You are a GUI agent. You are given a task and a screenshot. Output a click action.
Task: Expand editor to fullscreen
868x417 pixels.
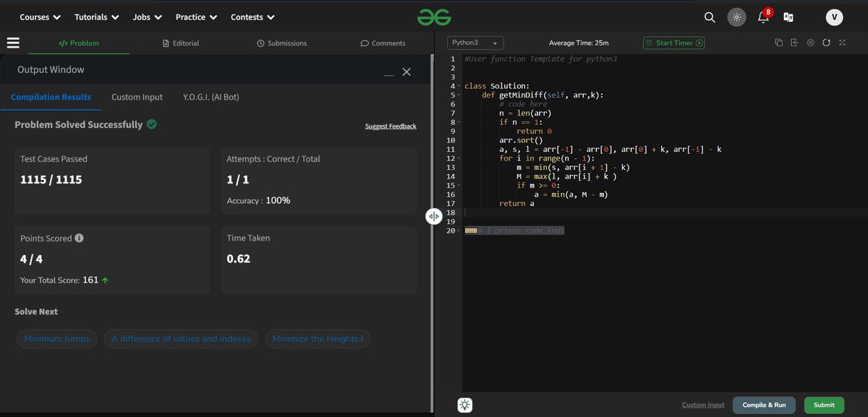[x=842, y=43]
